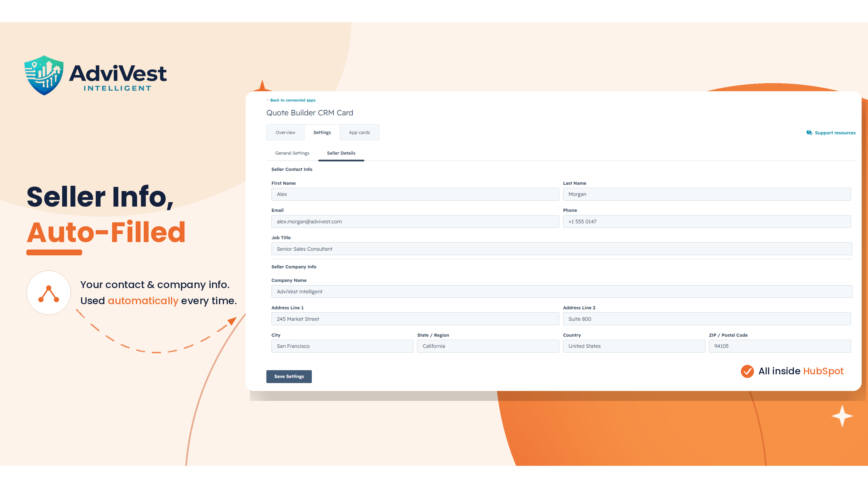Open Support resources link
This screenshot has height=488, width=868.
(835, 133)
